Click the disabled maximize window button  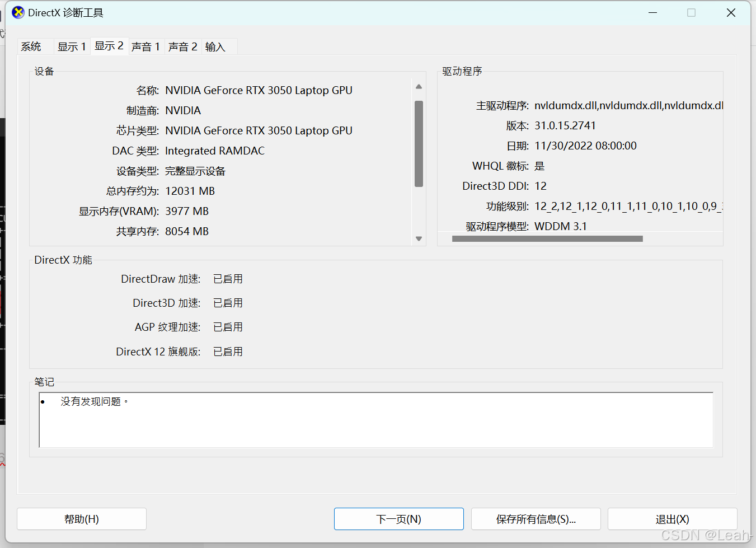tap(692, 12)
